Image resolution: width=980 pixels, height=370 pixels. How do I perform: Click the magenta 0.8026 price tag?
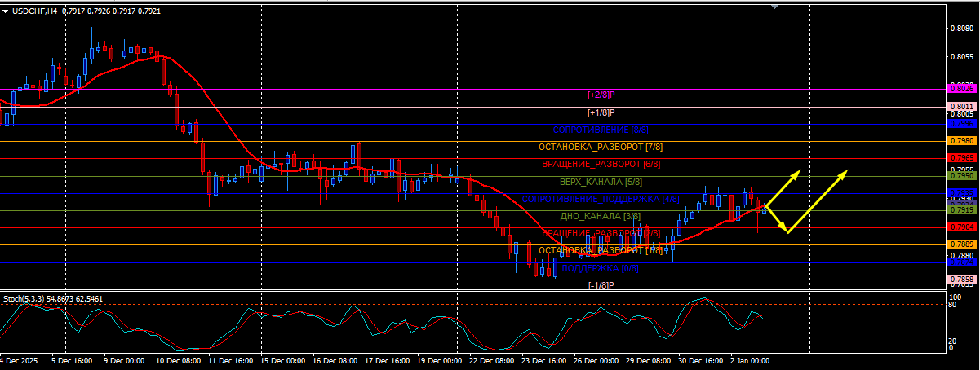(962, 88)
